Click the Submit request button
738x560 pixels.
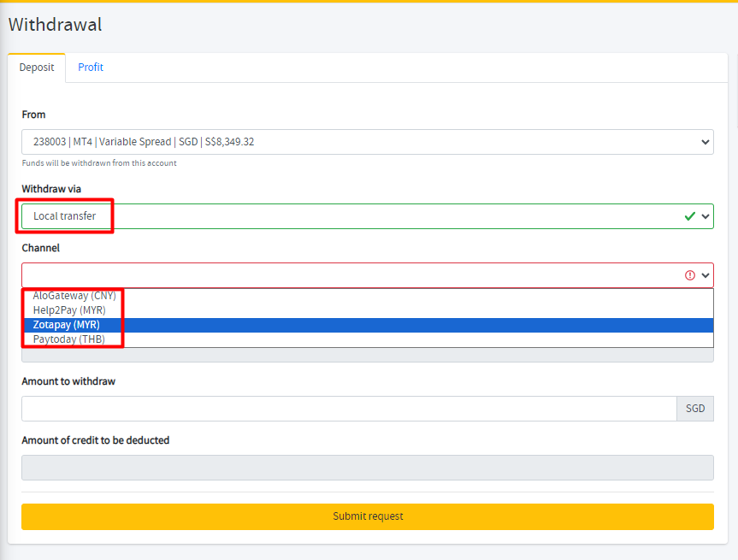click(x=368, y=516)
